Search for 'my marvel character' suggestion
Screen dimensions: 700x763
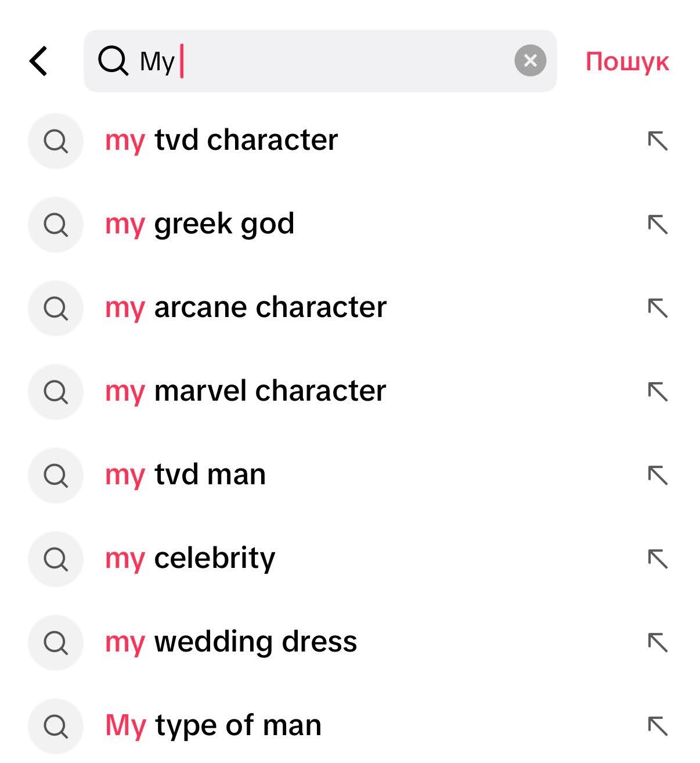click(246, 391)
